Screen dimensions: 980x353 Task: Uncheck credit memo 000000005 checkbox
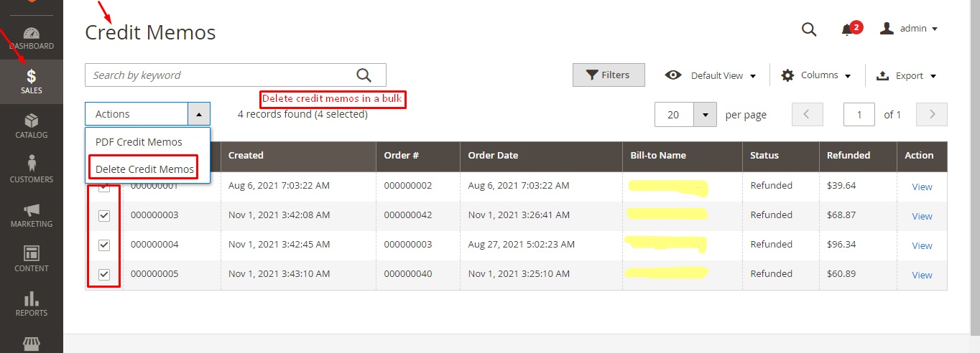point(104,274)
